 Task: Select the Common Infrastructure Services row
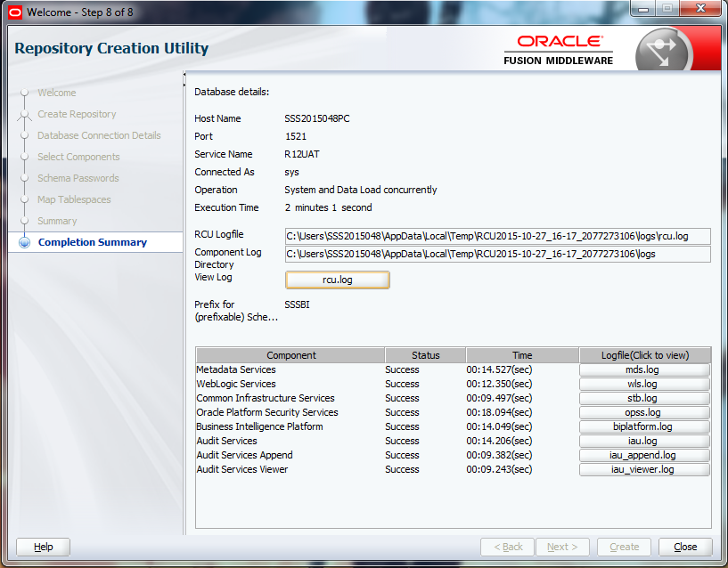454,398
